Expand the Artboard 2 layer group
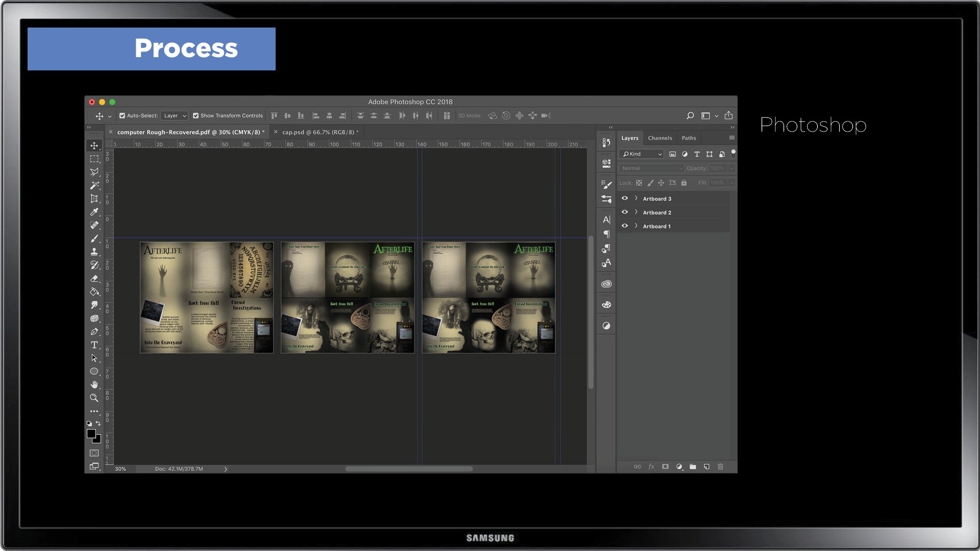Screen dimensions: 980x551 tap(636, 212)
